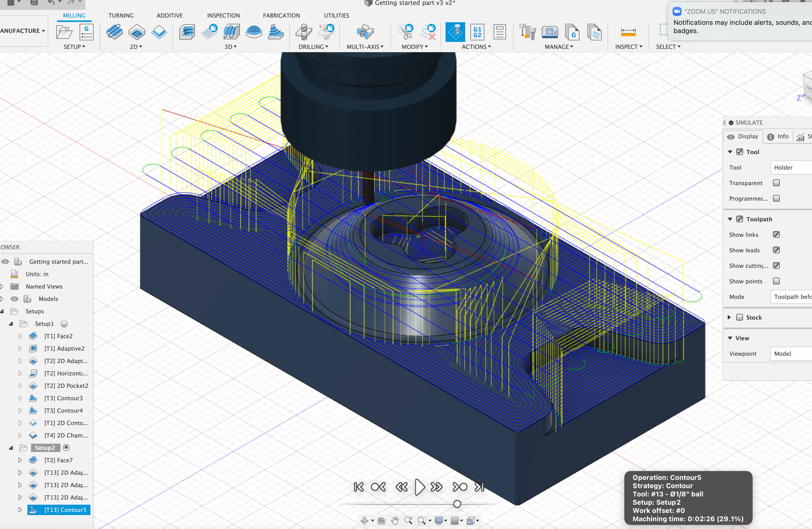Enable the Transparent tool checkbox

776,183
